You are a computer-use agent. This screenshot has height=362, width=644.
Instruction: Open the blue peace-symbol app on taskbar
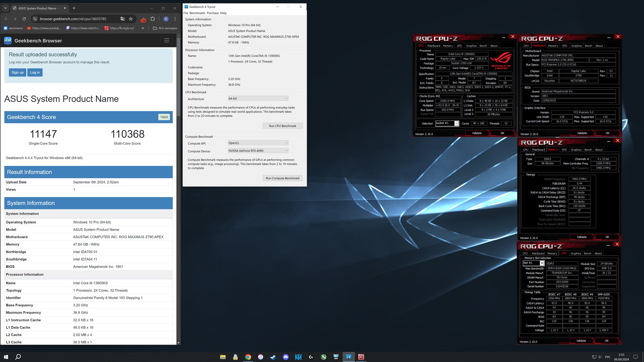click(x=298, y=357)
